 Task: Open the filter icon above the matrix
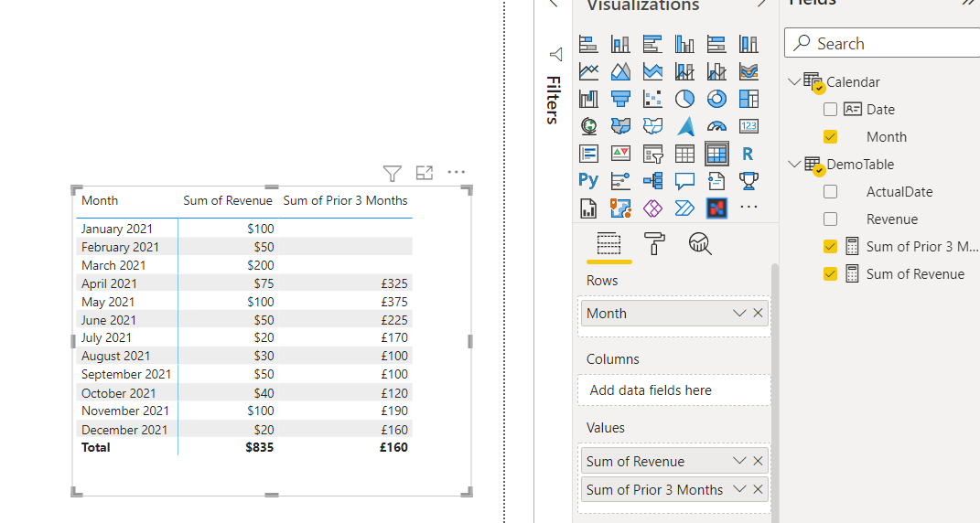click(392, 173)
